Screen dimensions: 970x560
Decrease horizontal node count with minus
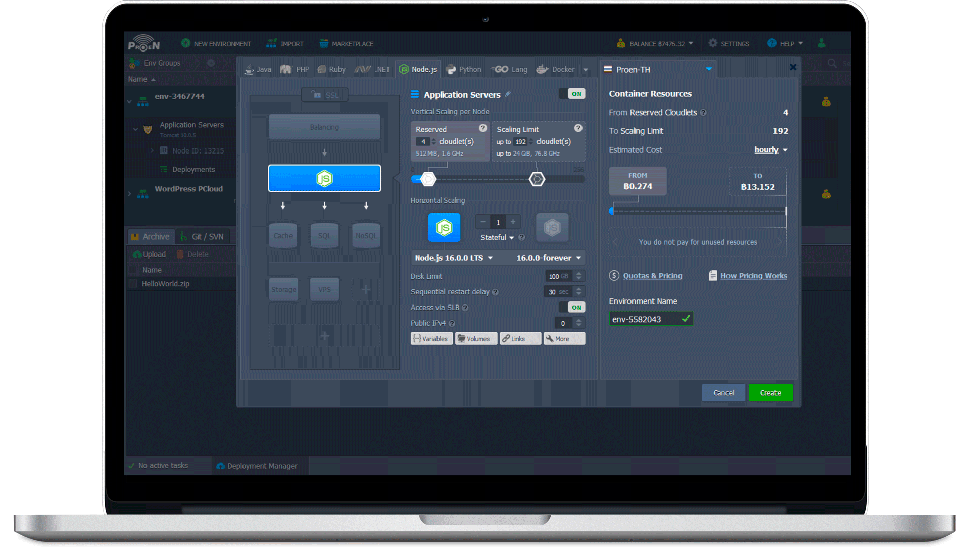[x=483, y=222]
